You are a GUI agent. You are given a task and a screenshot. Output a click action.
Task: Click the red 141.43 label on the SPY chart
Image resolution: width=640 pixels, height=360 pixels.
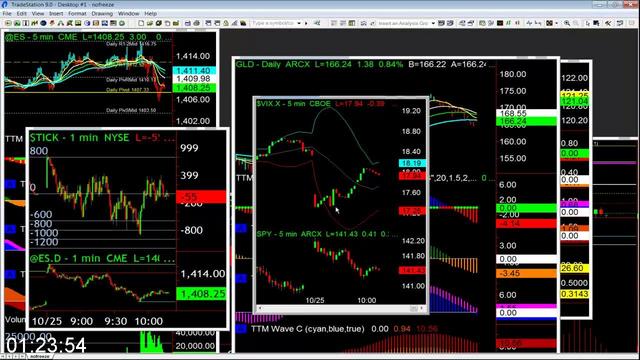coord(412,270)
